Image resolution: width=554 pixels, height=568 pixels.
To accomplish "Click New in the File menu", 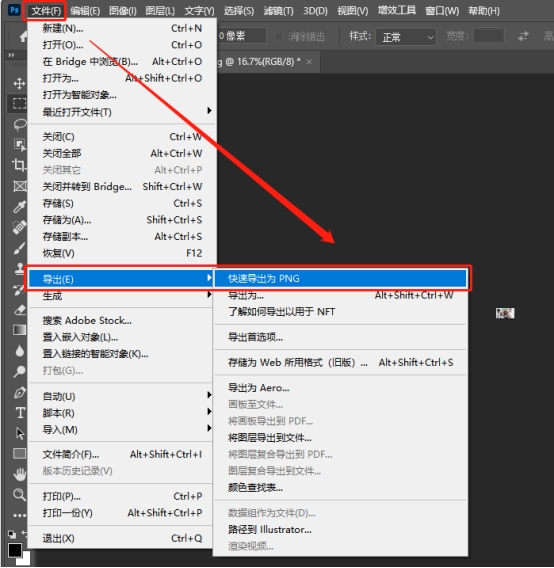I will click(122, 28).
